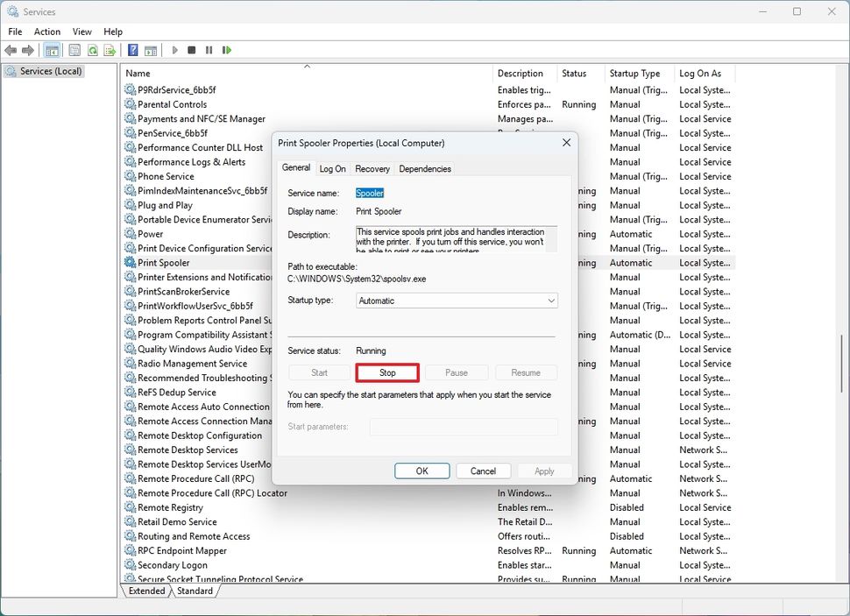The height and width of the screenshot is (616, 850).
Task: Click the Help icon in the toolbar
Action: [132, 50]
